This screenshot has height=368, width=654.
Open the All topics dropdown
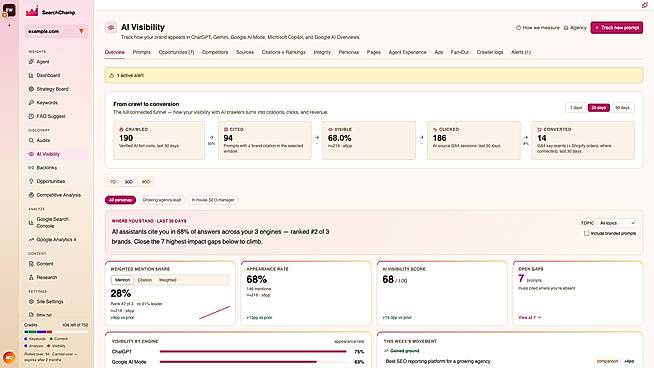click(616, 223)
